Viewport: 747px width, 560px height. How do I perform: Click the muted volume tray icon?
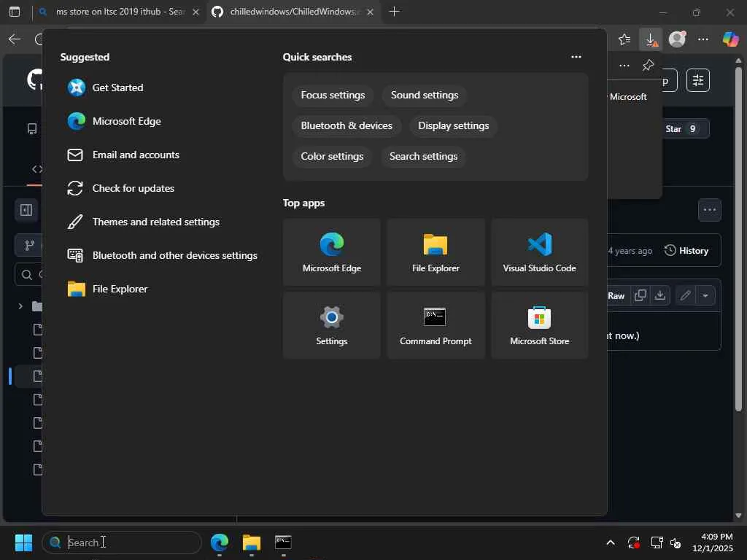click(x=676, y=542)
